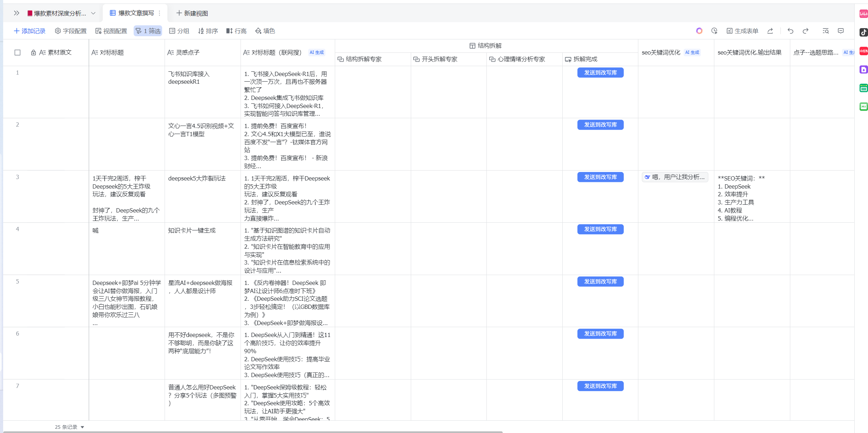
Task: Undo the last action
Action: click(790, 31)
